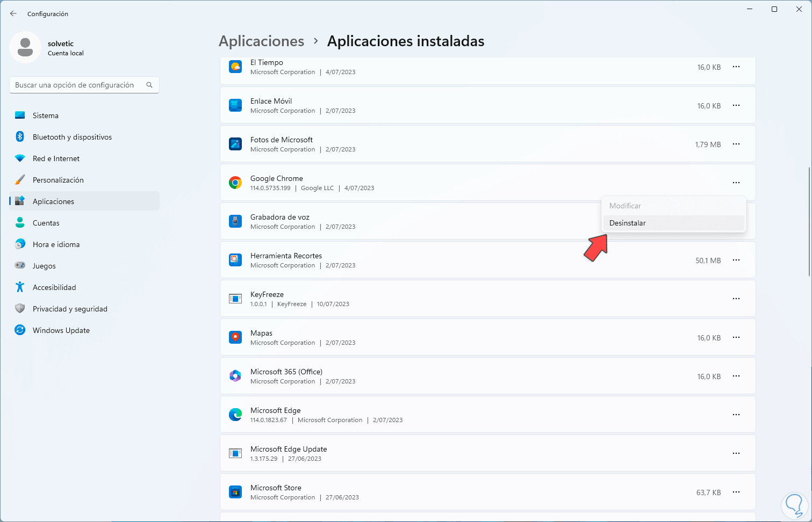This screenshot has width=812, height=522.
Task: Click the Microsoft 365 (Office) app name
Action: point(286,372)
